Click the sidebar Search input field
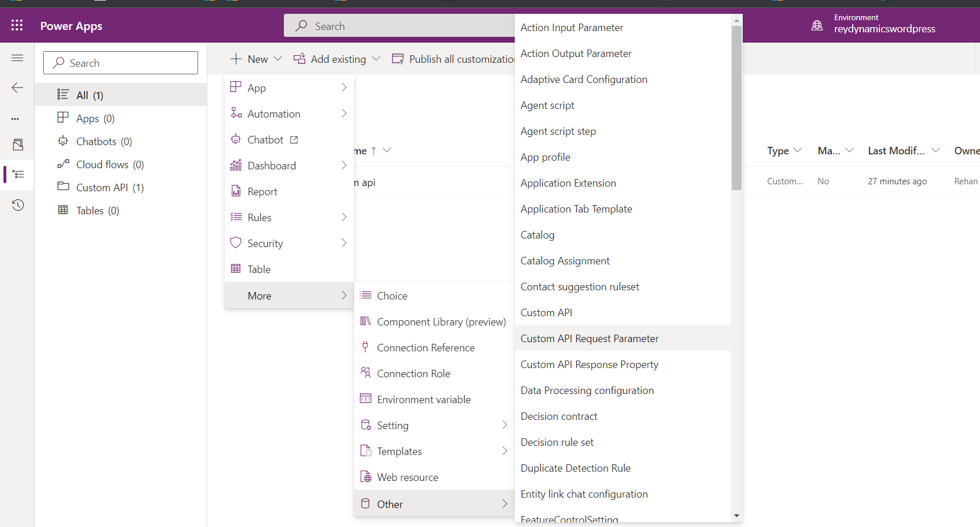 [x=121, y=63]
